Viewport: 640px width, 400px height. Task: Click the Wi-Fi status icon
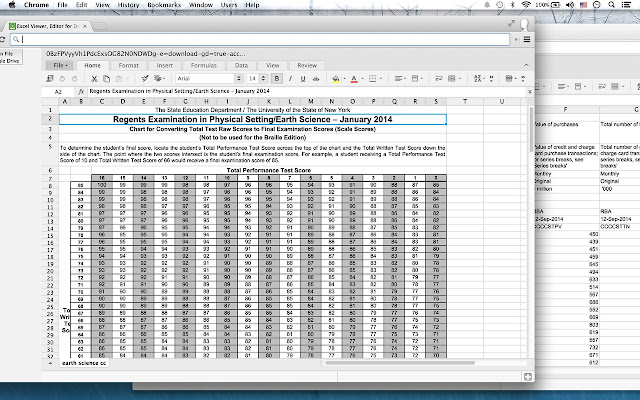click(x=526, y=5)
